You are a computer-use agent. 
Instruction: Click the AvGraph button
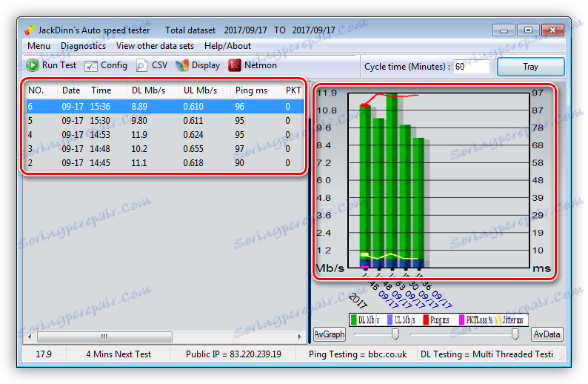(x=330, y=334)
